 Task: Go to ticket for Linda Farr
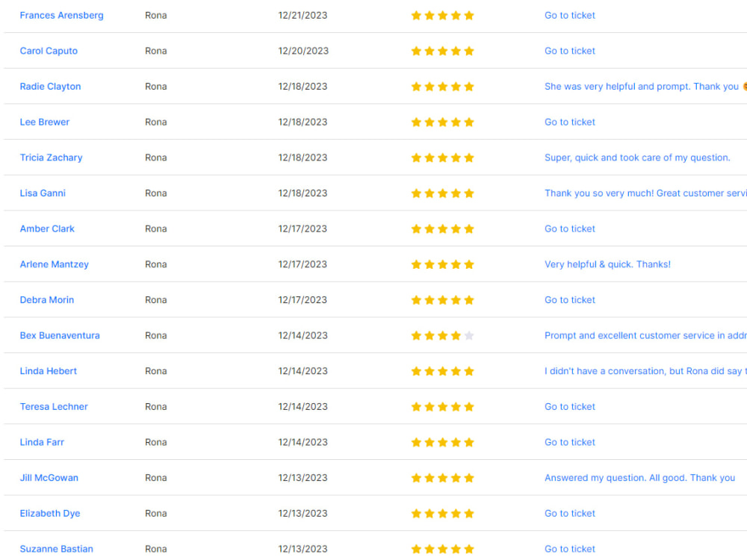[570, 442]
